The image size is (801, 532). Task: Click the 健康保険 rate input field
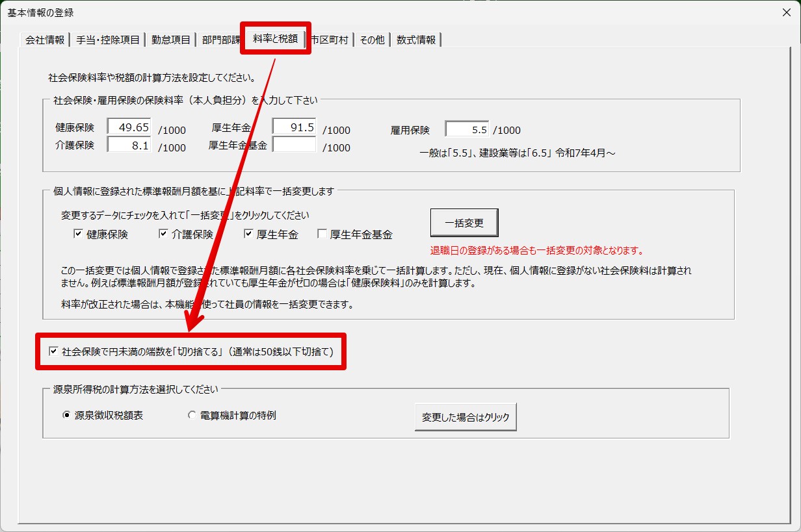(x=129, y=127)
